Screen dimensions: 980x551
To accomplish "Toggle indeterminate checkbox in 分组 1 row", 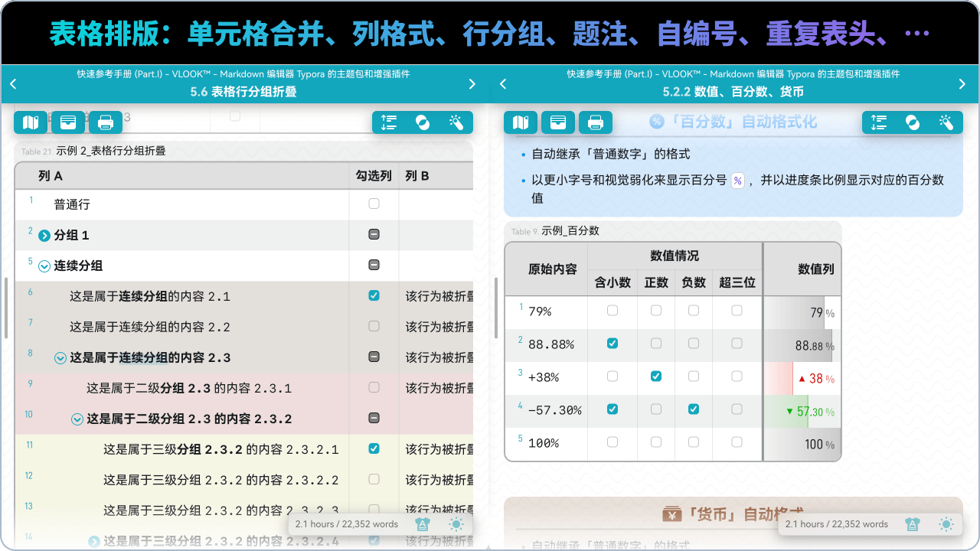I will click(374, 234).
